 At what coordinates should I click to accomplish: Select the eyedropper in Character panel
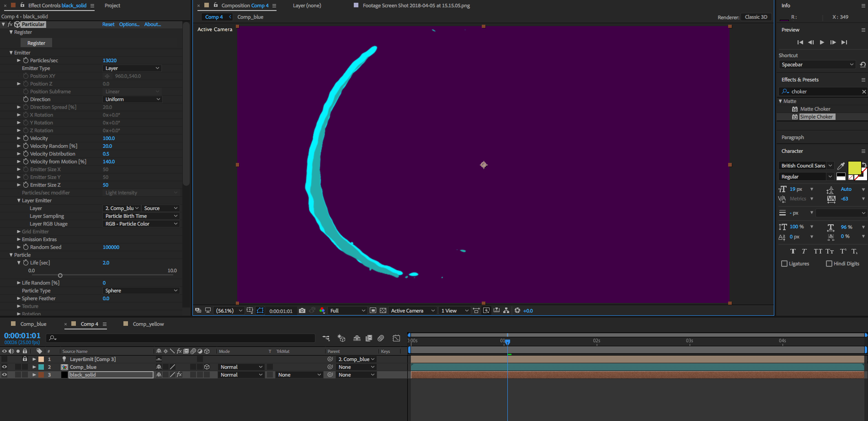841,166
